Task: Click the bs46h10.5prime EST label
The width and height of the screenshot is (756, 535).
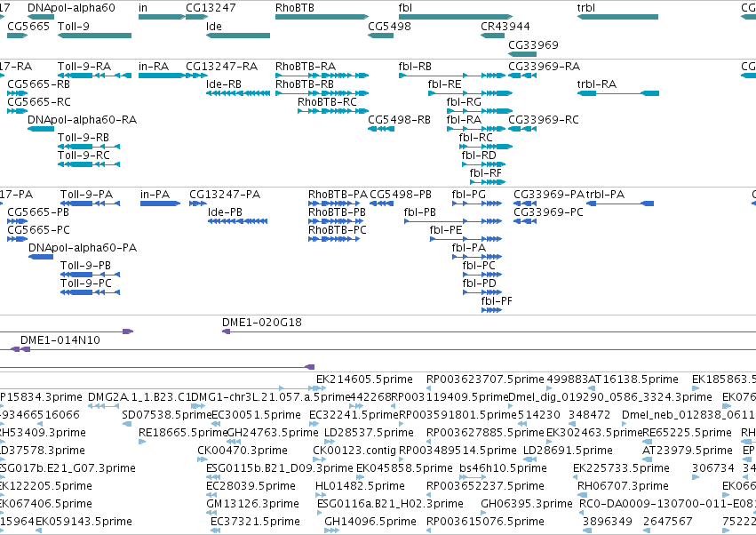Action: tap(503, 468)
